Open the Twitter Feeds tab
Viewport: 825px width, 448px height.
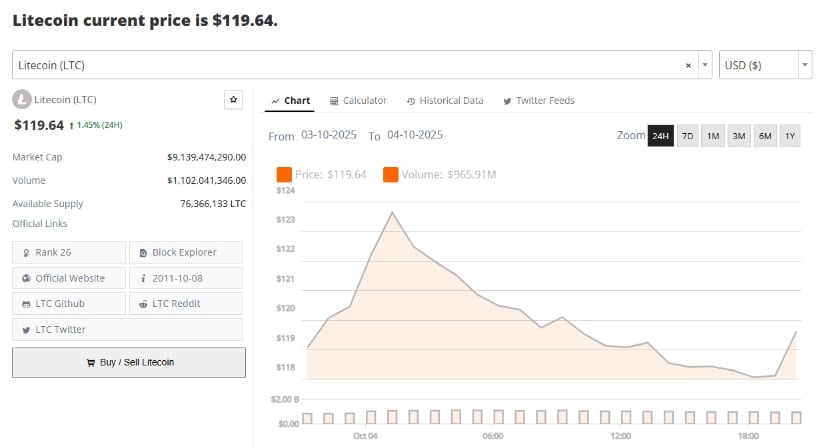(539, 101)
